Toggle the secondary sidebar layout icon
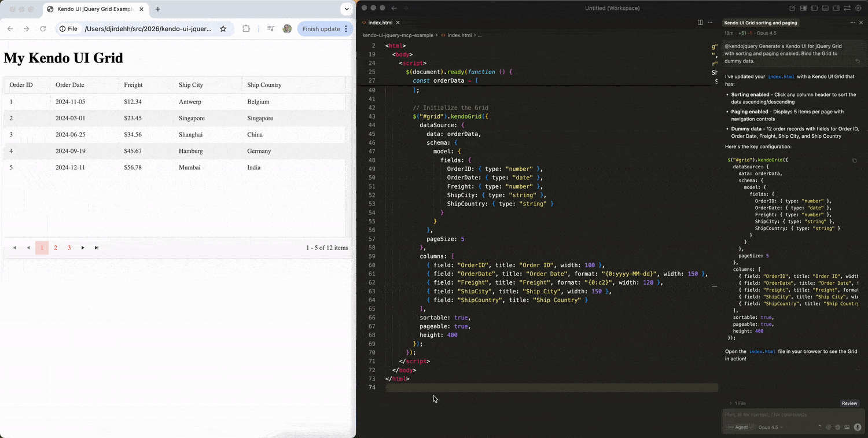The width and height of the screenshot is (868, 438). (x=836, y=8)
